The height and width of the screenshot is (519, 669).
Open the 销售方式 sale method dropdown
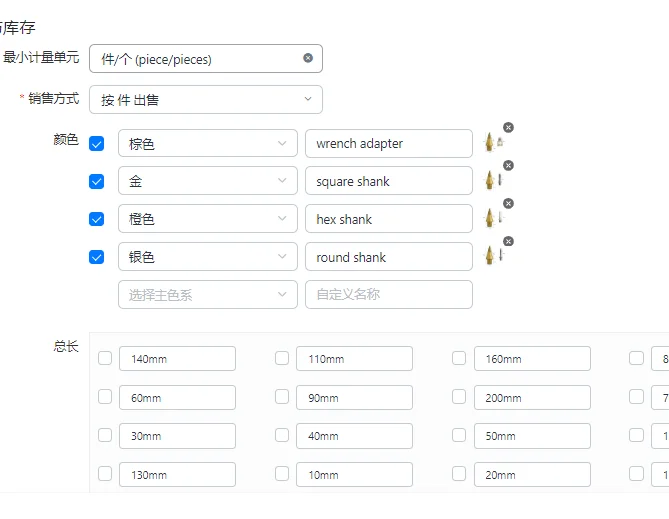tap(205, 99)
